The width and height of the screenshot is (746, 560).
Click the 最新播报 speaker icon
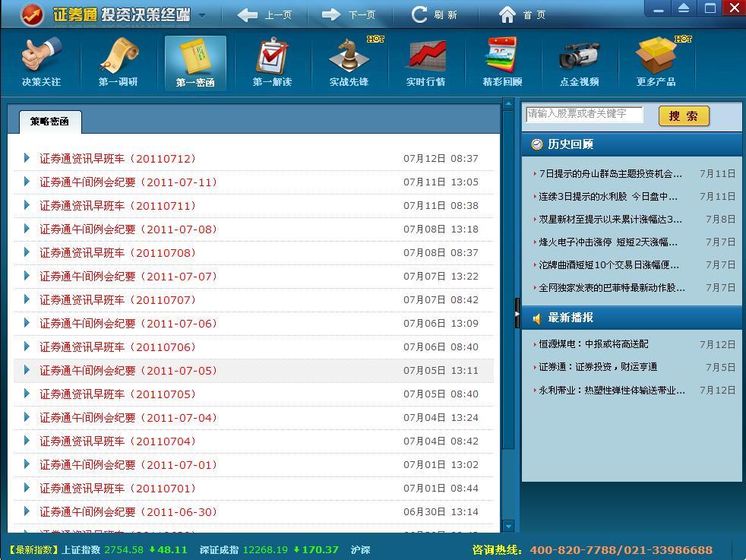536,318
